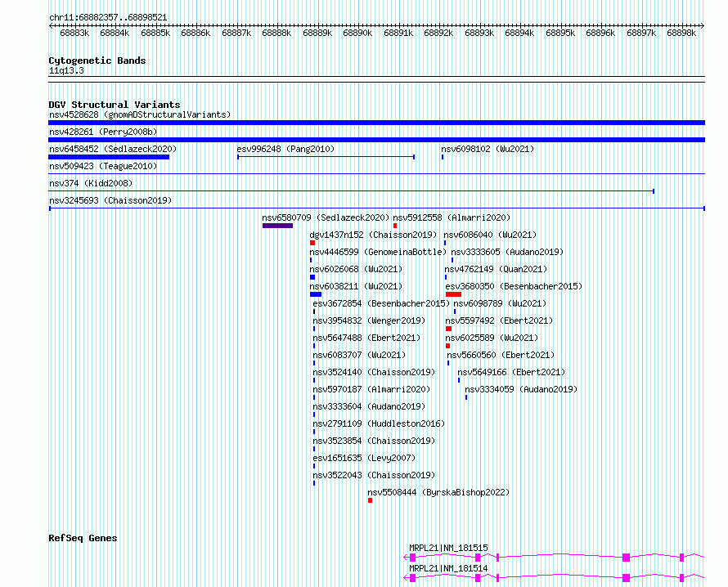Screen dimensions: 728x587
Task: Open nsv3245693 (Chaisson2019) variant label
Action: [110, 200]
